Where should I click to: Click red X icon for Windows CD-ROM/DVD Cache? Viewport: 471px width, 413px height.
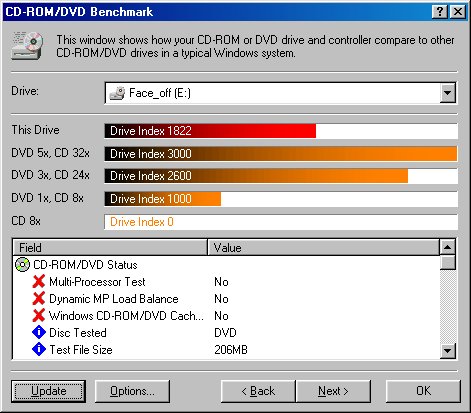click(x=39, y=315)
